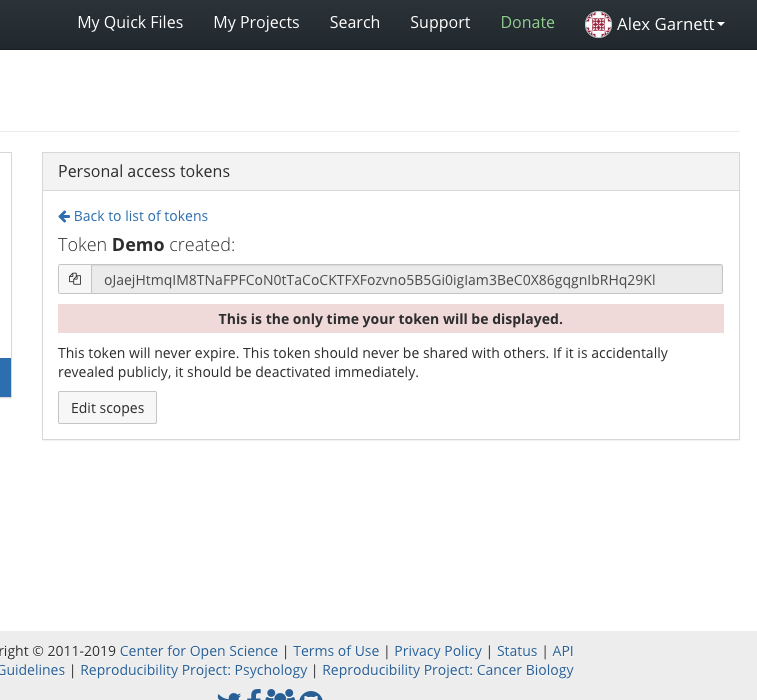Image resolution: width=757 pixels, height=700 pixels.
Task: Click the Personal access tokens heading
Action: click(144, 171)
